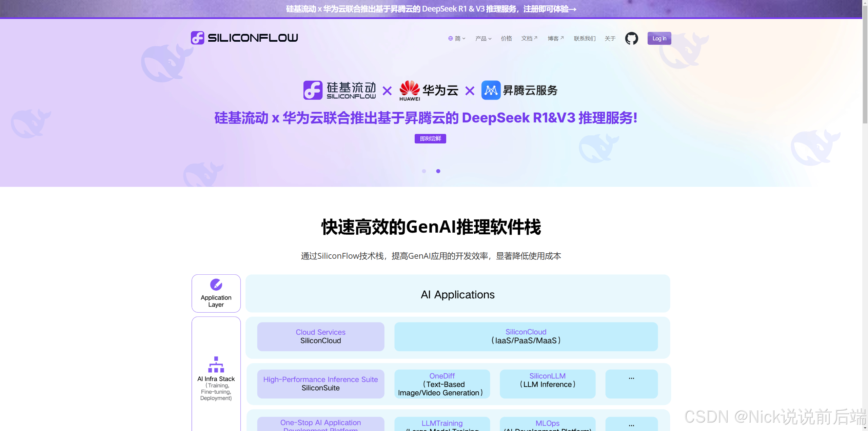868x431 pixels.
Task: Click the AI Infra Stack hierarchy icon
Action: tap(216, 365)
